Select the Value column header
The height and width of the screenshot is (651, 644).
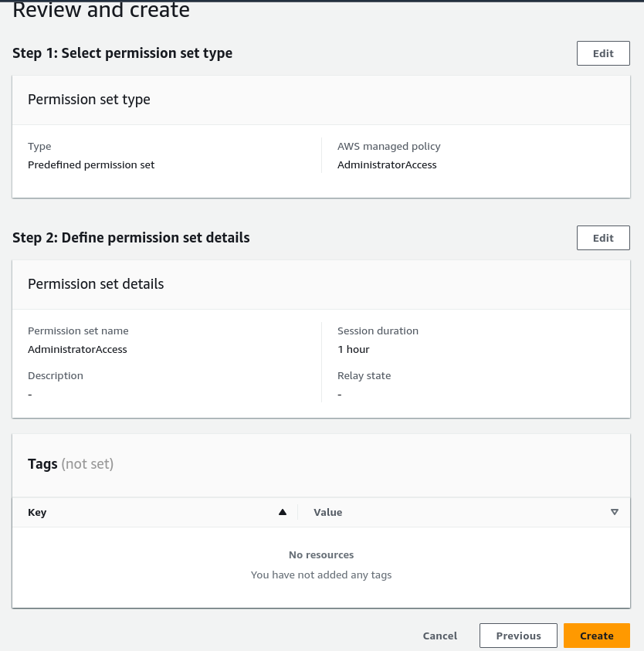click(327, 512)
